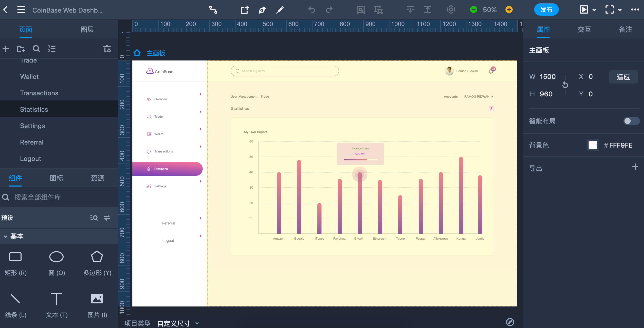The height and width of the screenshot is (328, 644).
Task: Switch to the 属性 tab
Action: (543, 29)
